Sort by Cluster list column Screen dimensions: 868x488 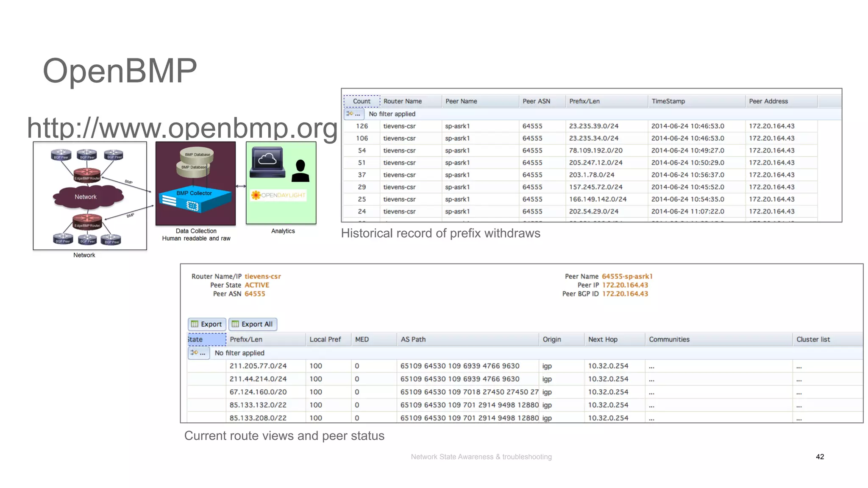[x=828, y=339]
